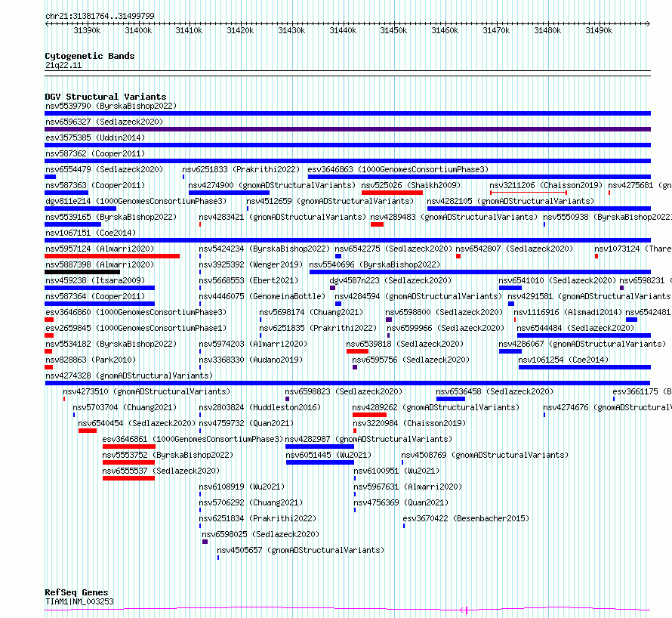The width and height of the screenshot is (672, 618).
Task: Select nsv5967631 (Almarri2020) variant label
Action: (408, 487)
